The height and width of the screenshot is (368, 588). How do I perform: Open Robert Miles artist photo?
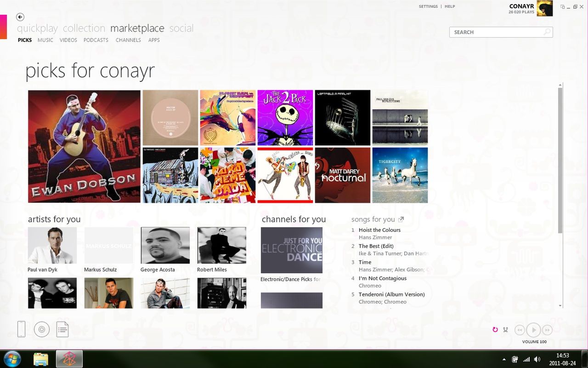coord(222,245)
